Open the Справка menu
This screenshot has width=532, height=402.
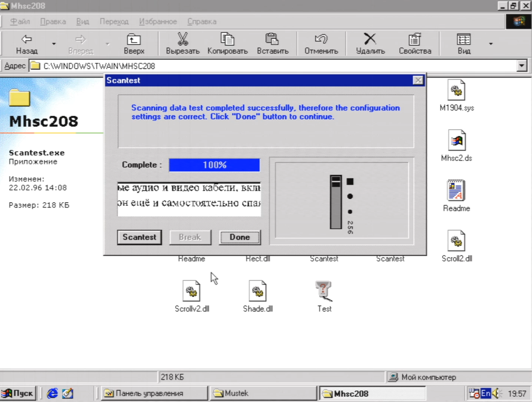201,22
